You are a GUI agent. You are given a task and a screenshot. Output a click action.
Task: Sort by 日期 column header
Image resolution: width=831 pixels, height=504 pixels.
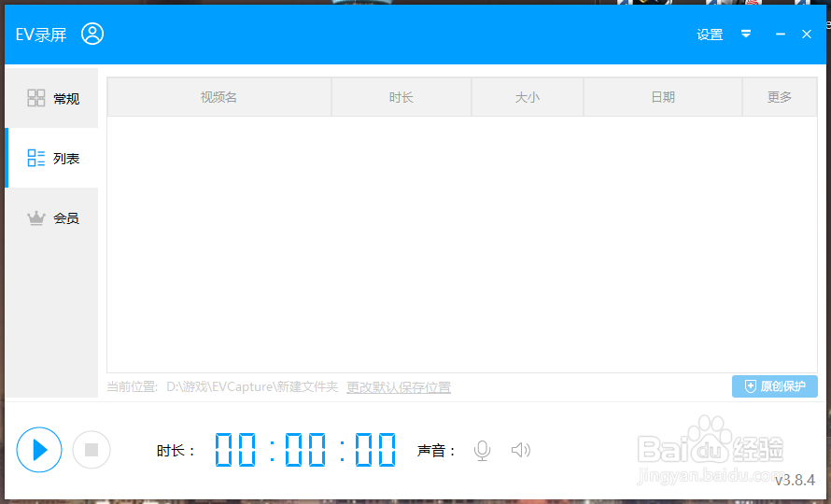coord(663,97)
